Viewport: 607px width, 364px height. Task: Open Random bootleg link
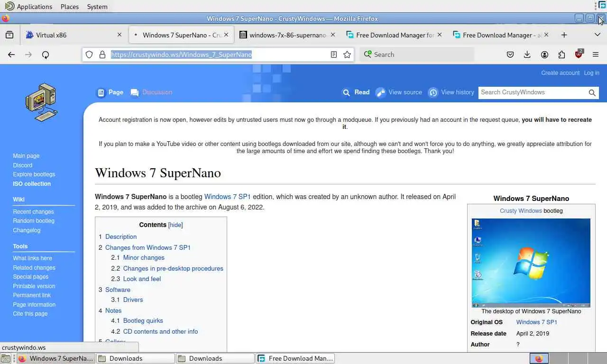34,221
